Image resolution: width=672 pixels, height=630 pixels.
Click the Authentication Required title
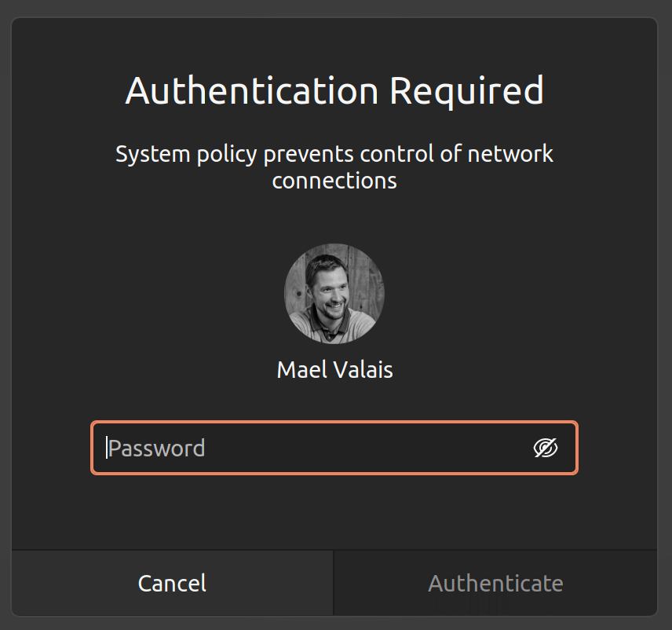point(334,90)
